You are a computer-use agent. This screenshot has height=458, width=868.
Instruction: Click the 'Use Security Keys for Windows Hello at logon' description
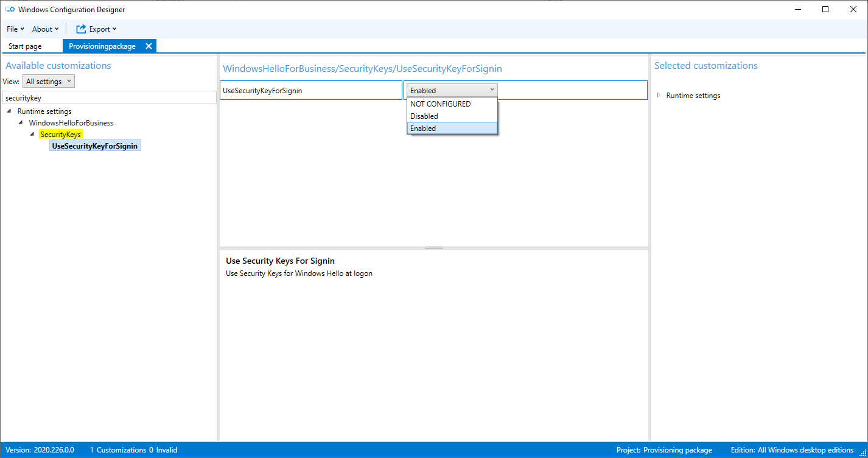point(299,273)
